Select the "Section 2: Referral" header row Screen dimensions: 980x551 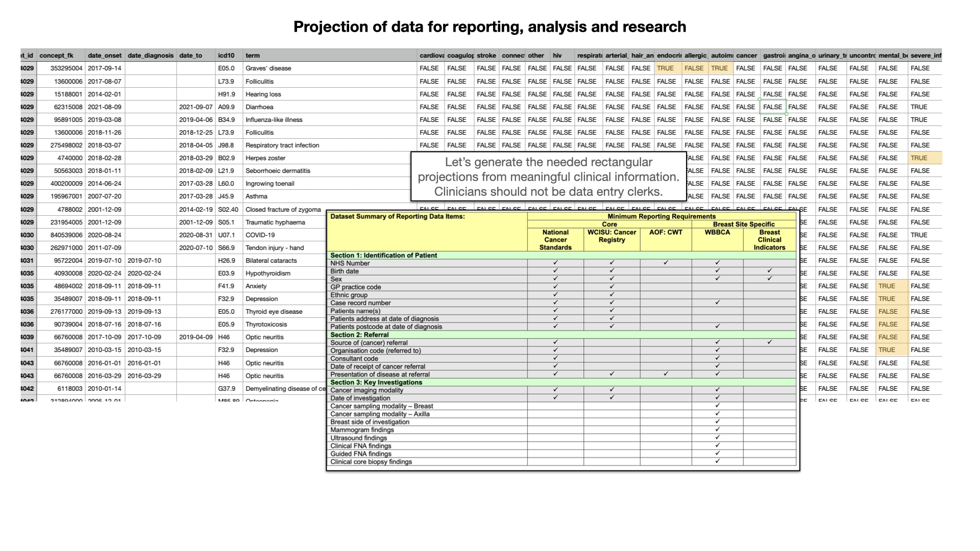point(360,335)
